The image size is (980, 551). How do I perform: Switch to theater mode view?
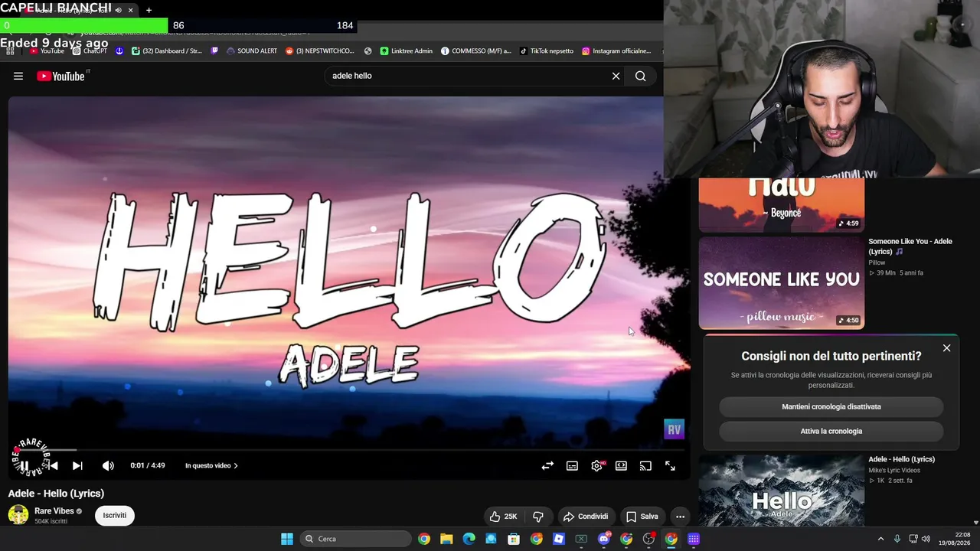coord(621,465)
